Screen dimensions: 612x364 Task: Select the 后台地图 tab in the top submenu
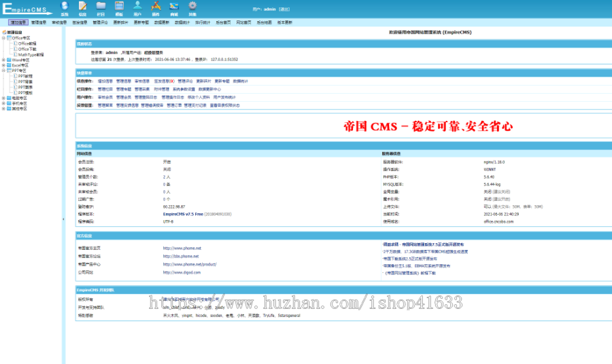pos(265,22)
